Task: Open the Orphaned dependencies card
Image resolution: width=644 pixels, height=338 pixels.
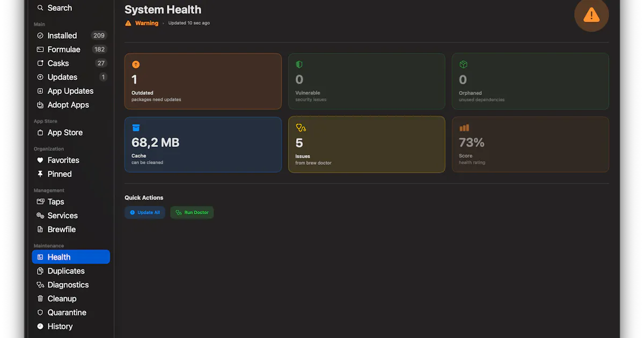Action: [530, 81]
